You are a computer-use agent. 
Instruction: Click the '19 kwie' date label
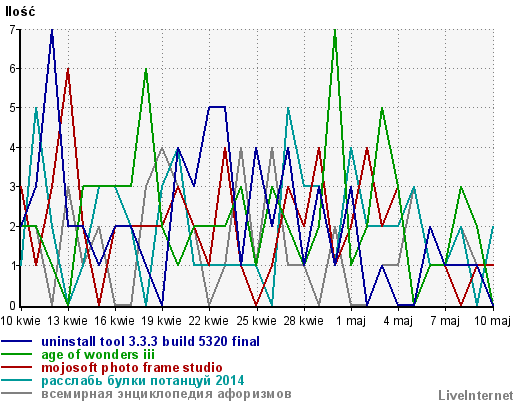162,321
